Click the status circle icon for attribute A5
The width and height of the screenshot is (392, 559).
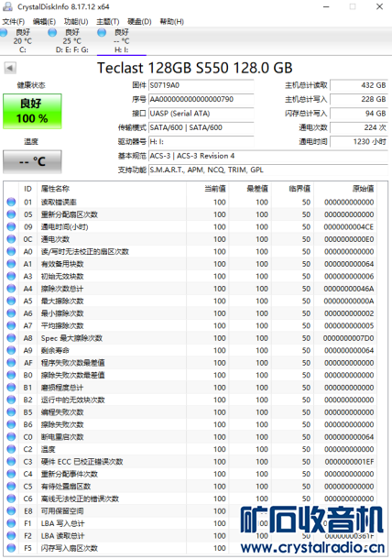pos(11,301)
